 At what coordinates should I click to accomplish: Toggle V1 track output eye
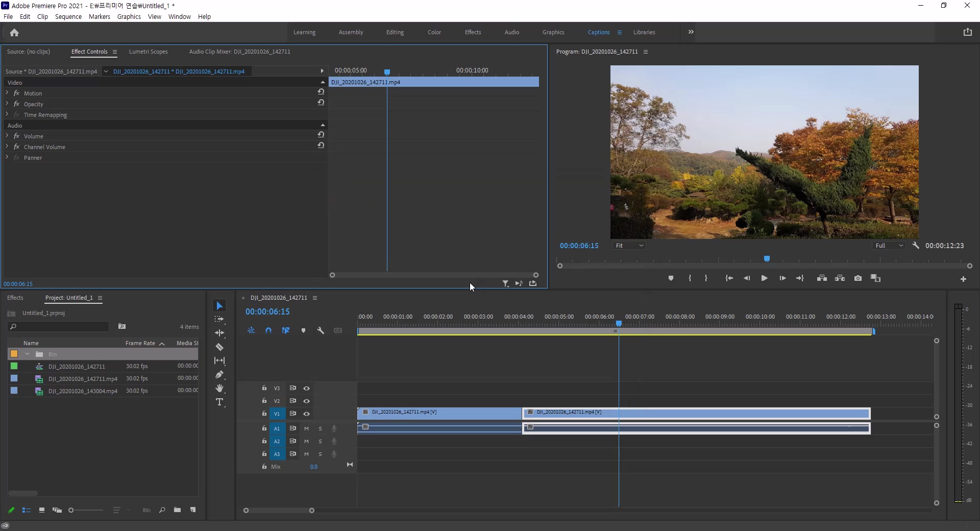(307, 414)
